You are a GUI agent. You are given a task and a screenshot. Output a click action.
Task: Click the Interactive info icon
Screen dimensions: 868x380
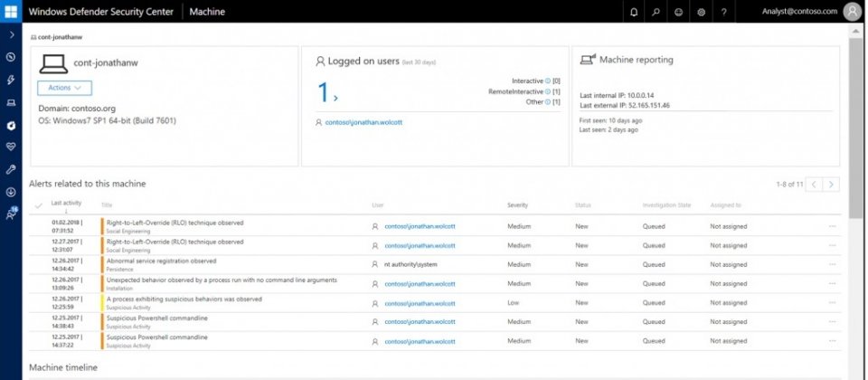548,81
